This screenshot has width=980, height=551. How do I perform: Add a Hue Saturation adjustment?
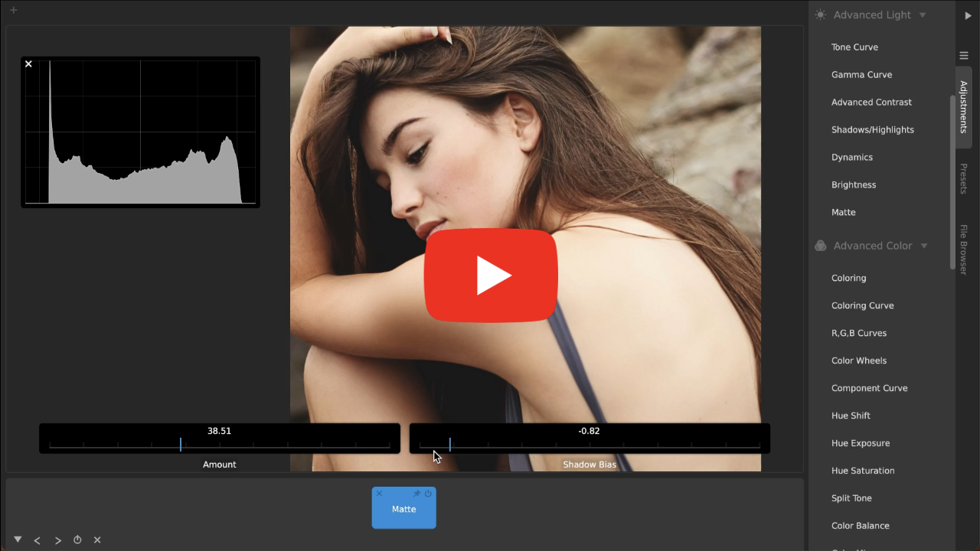point(863,471)
